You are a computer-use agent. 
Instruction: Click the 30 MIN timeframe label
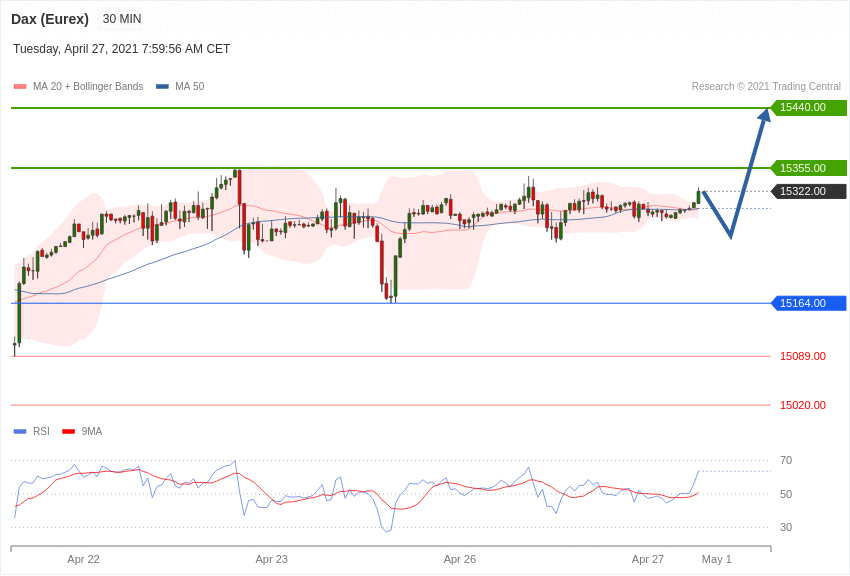tap(122, 19)
